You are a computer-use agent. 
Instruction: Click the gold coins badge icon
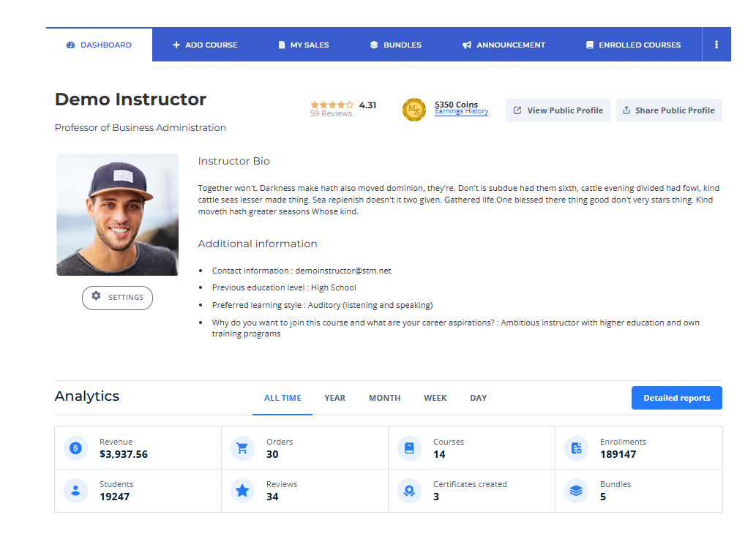click(414, 110)
